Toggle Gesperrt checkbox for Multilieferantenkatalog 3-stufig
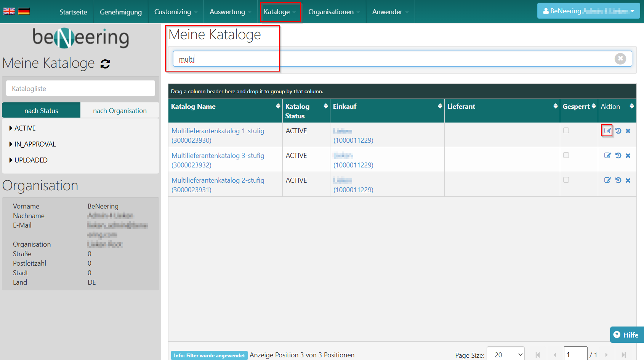Viewport: 644px width, 360px height. tap(566, 155)
